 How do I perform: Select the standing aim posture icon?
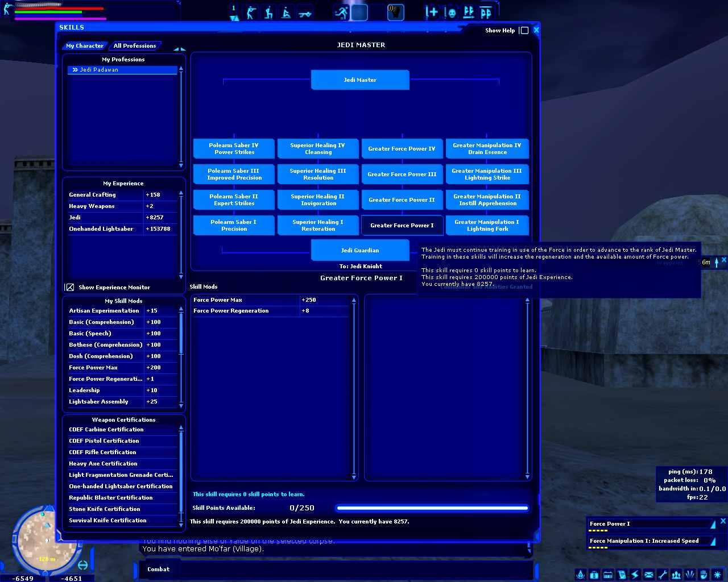251,12
